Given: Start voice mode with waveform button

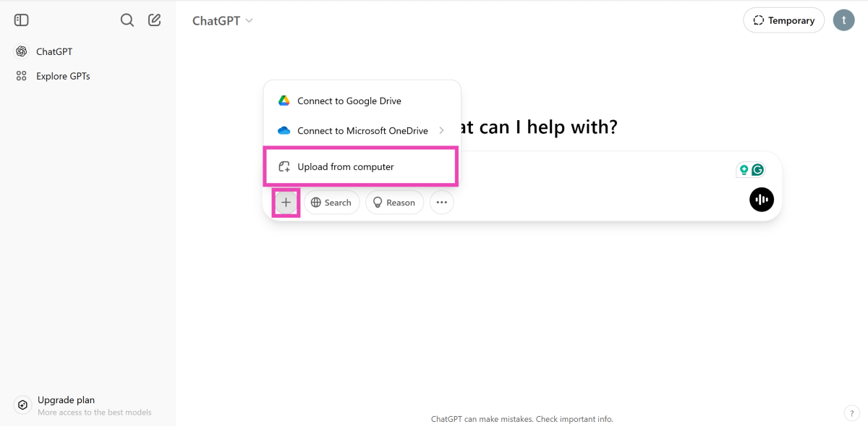Looking at the screenshot, I should [x=762, y=200].
